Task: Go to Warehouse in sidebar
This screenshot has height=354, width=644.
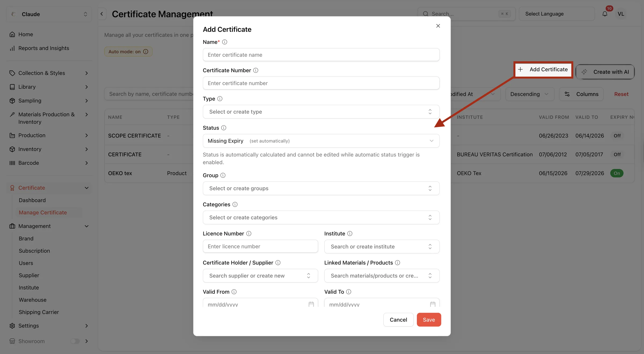Action: click(32, 300)
